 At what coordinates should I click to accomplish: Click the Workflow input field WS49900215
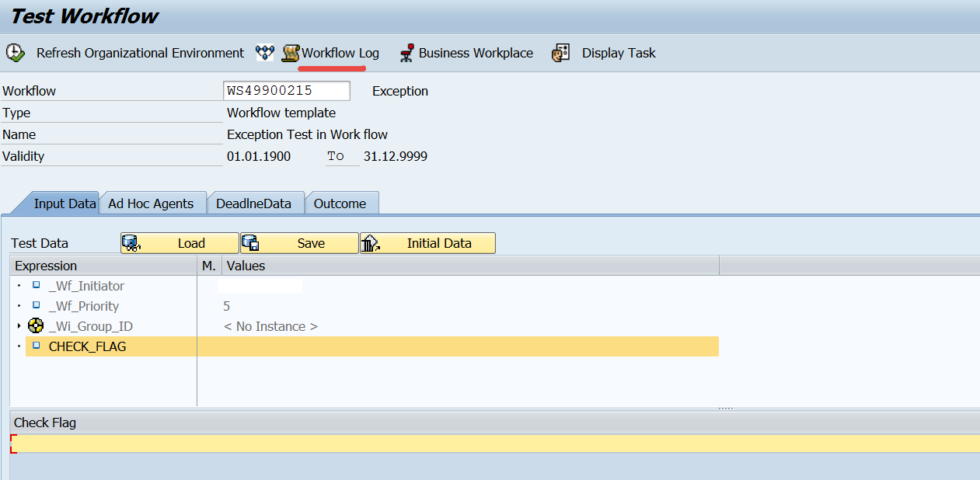287,91
